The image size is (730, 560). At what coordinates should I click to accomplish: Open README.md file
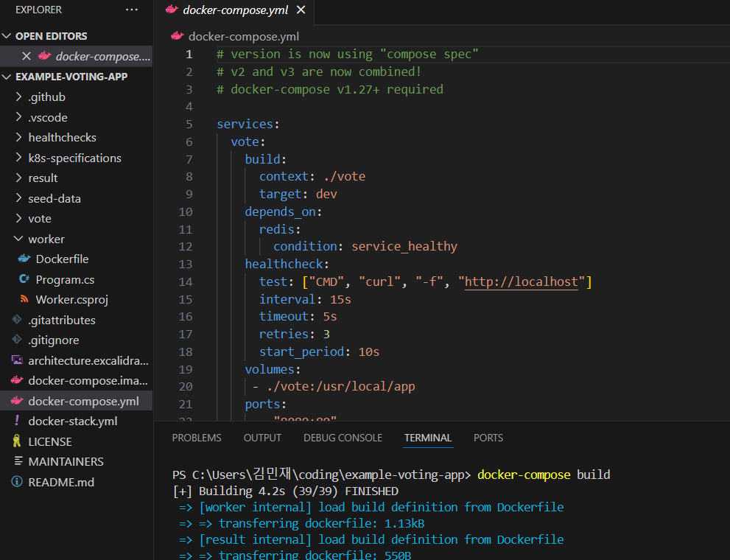(x=61, y=482)
